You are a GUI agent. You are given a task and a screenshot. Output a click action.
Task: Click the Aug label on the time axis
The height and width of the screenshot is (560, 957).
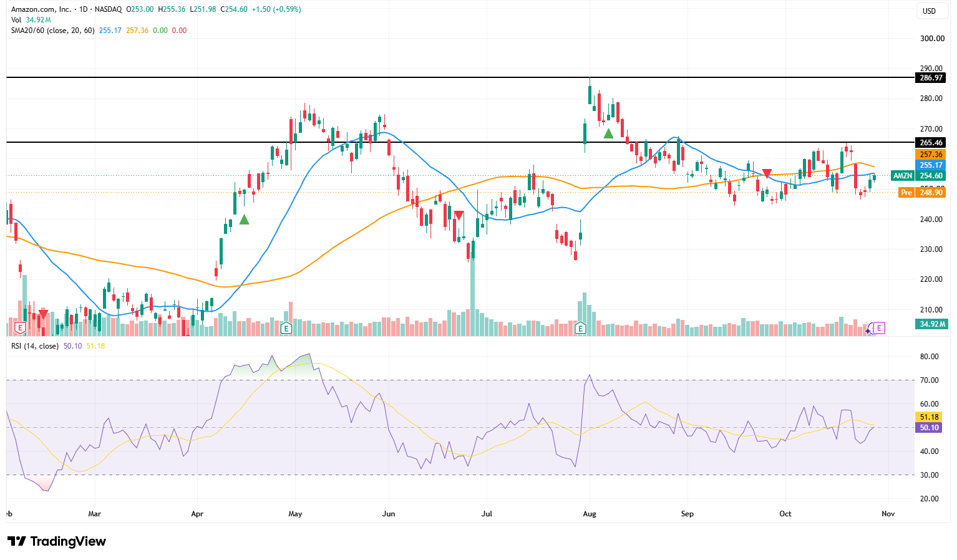[x=590, y=514]
